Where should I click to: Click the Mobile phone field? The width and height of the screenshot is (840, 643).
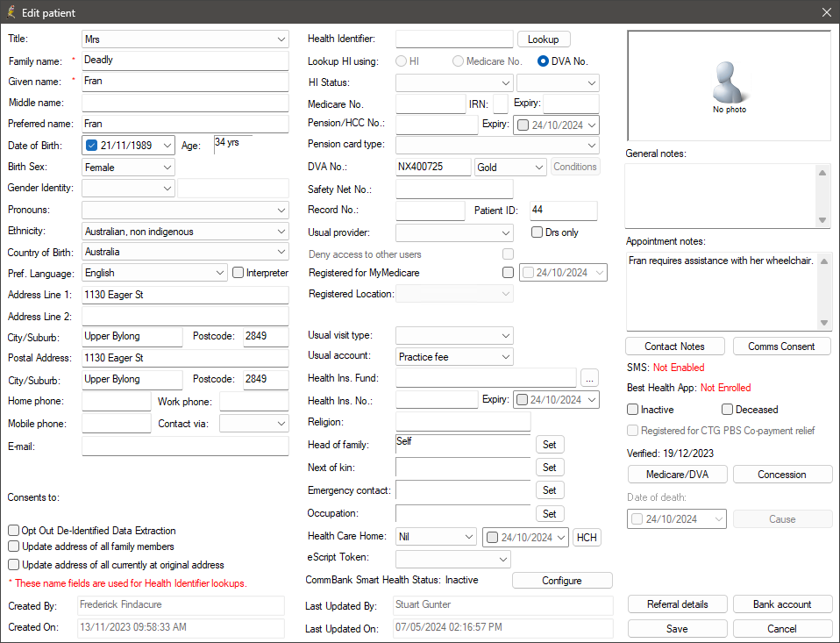(x=117, y=424)
